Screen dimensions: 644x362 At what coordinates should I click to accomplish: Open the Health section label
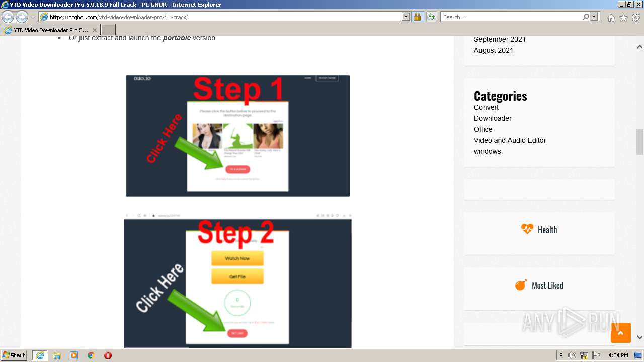pos(547,230)
